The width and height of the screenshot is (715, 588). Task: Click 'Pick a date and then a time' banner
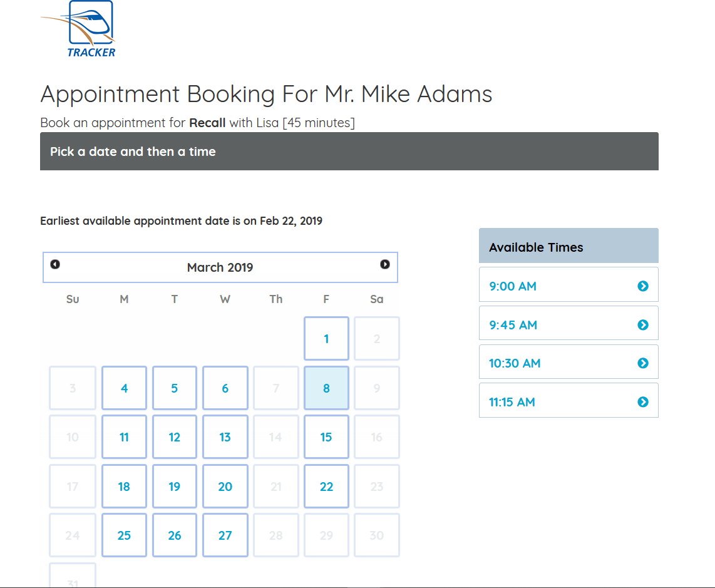pyautogui.click(x=349, y=152)
